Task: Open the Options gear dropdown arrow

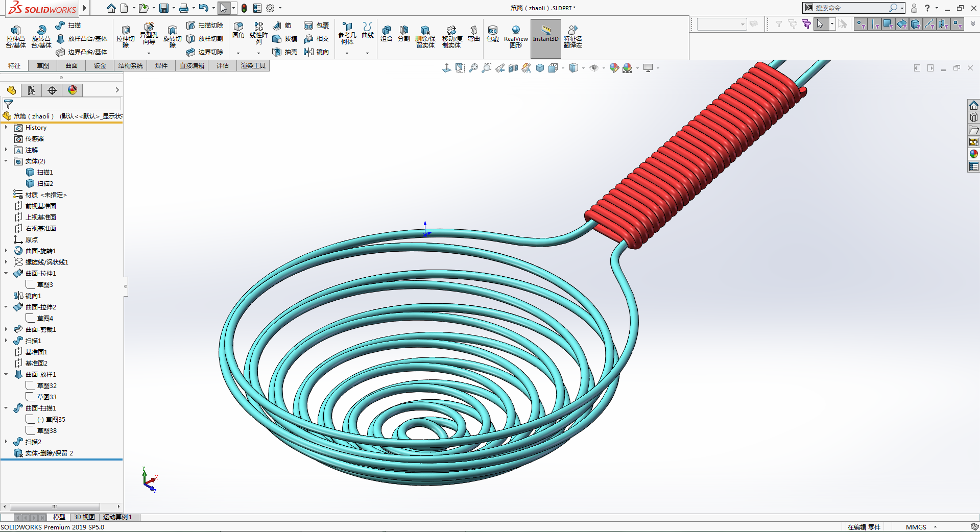Action: coord(280,8)
